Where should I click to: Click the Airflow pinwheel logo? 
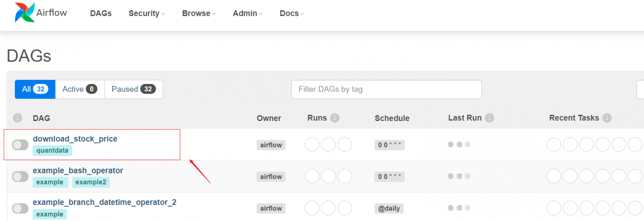click(x=25, y=12)
